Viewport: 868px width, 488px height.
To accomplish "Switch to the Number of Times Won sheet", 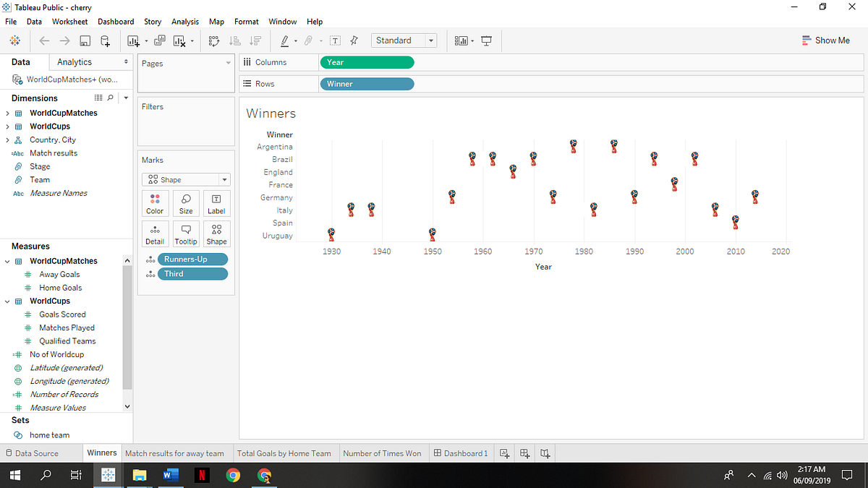I will (382, 453).
